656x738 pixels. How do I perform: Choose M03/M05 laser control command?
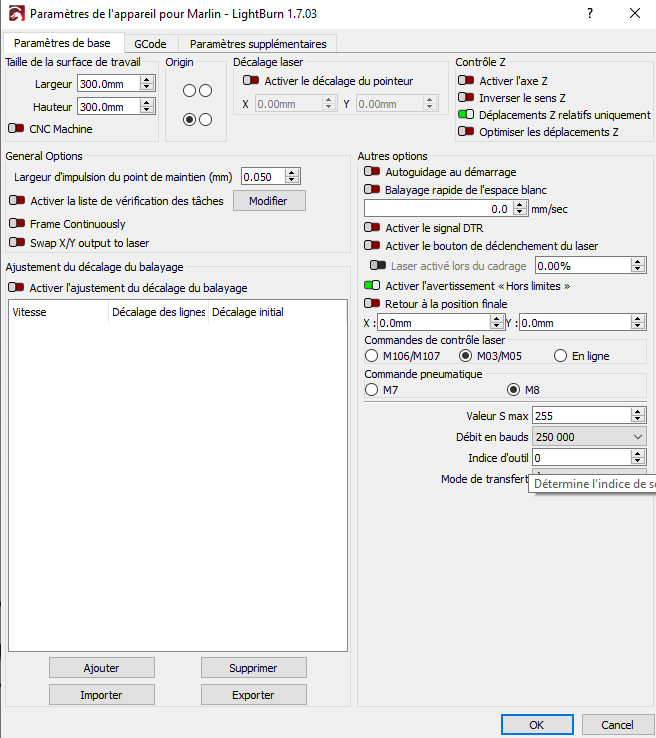[465, 356]
